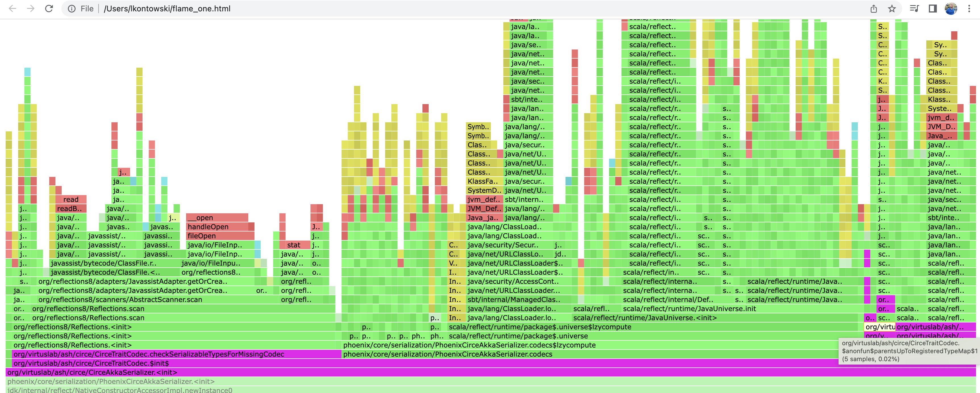Viewport: 980px width, 393px height.
Task: Select the PhoenixCirceAkkaSerializer.codecs frame
Action: coord(447,354)
